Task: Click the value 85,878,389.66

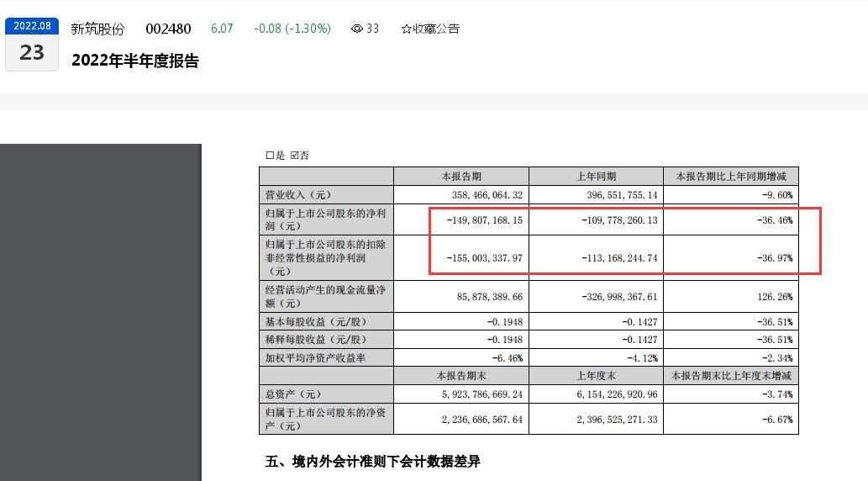Action: pyautogui.click(x=490, y=297)
